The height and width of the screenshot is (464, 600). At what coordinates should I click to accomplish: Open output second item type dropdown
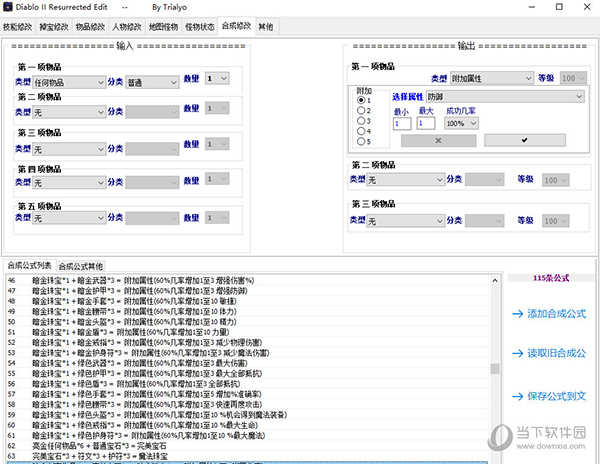[406, 179]
